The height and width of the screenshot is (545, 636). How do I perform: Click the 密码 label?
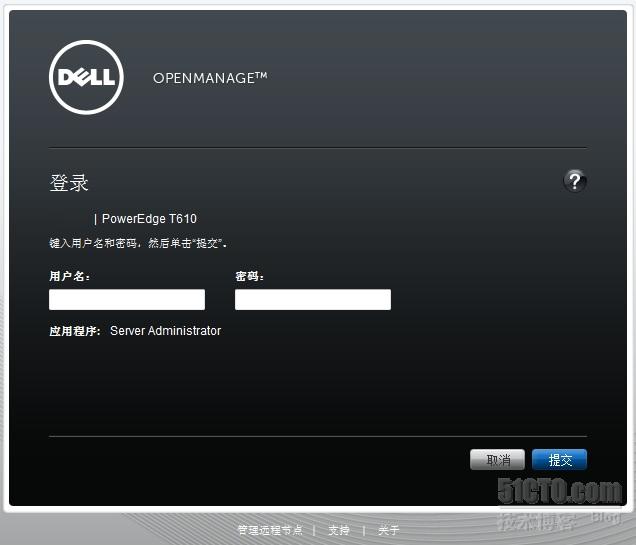(x=250, y=276)
